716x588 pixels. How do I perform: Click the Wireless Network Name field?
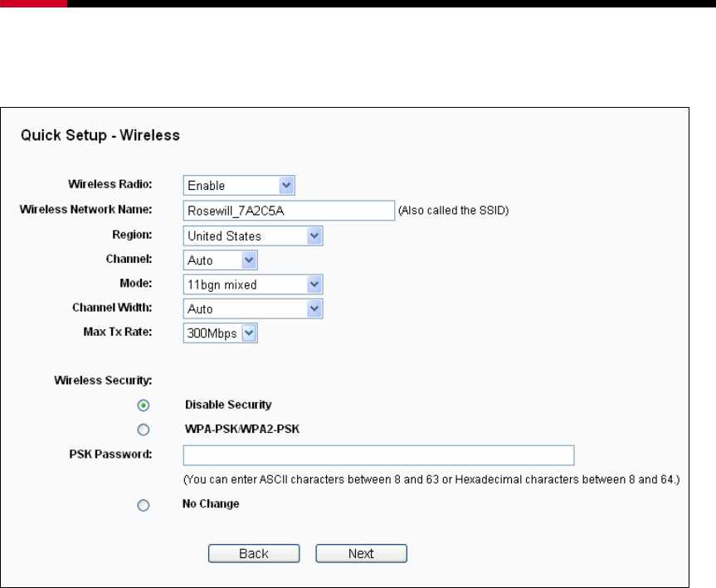(x=289, y=211)
